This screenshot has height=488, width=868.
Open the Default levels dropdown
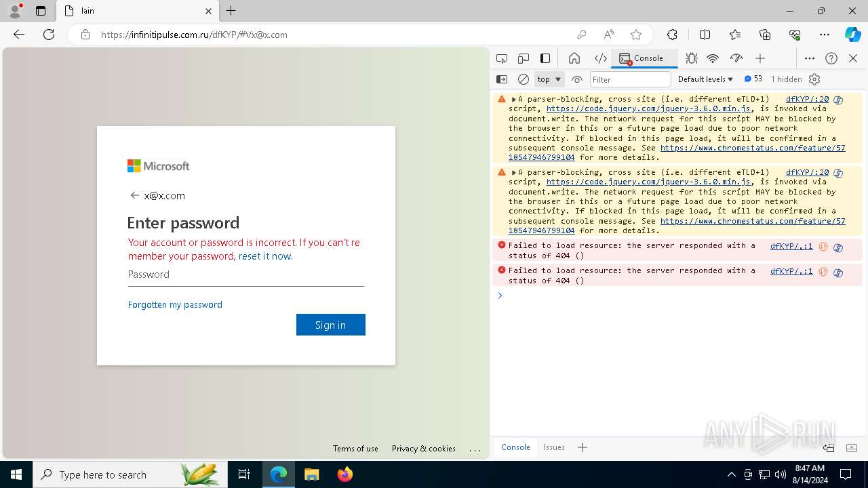pyautogui.click(x=705, y=79)
